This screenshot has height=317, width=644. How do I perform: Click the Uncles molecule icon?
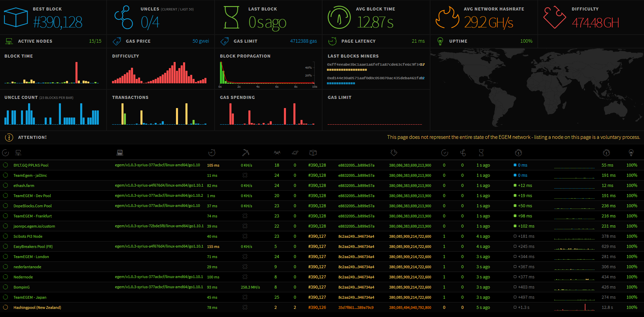tap(124, 17)
